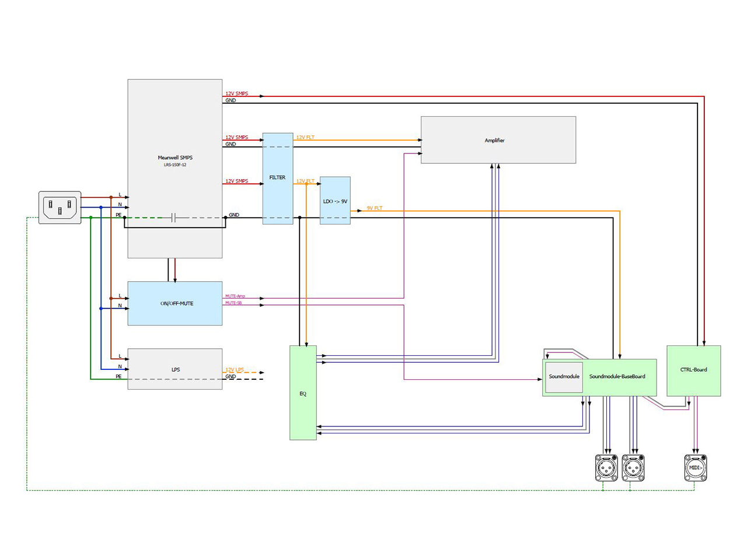Select the Amplifier block
This screenshot has width=747, height=560.
pyautogui.click(x=498, y=140)
